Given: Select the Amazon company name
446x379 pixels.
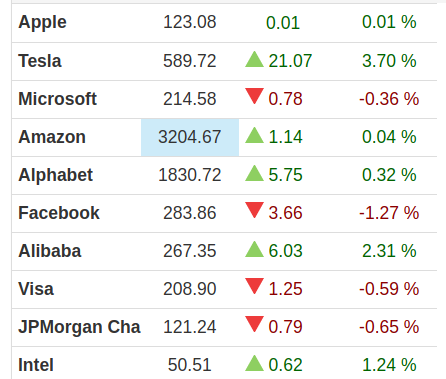Looking at the screenshot, I should pos(52,137).
